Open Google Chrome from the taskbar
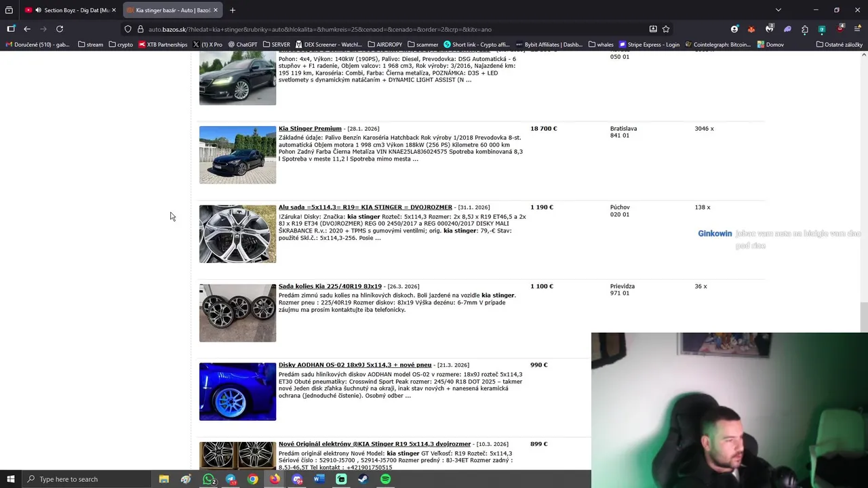The height and width of the screenshot is (488, 868). pyautogui.click(x=252, y=479)
